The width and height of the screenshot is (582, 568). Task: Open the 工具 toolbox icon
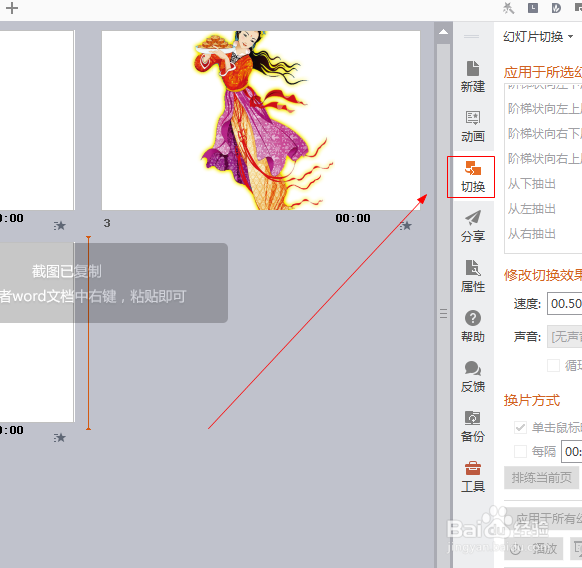tap(473, 477)
